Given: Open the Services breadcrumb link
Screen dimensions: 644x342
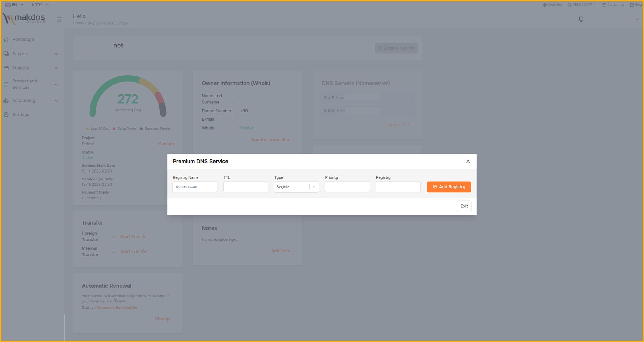Looking at the screenshot, I should point(103,23).
